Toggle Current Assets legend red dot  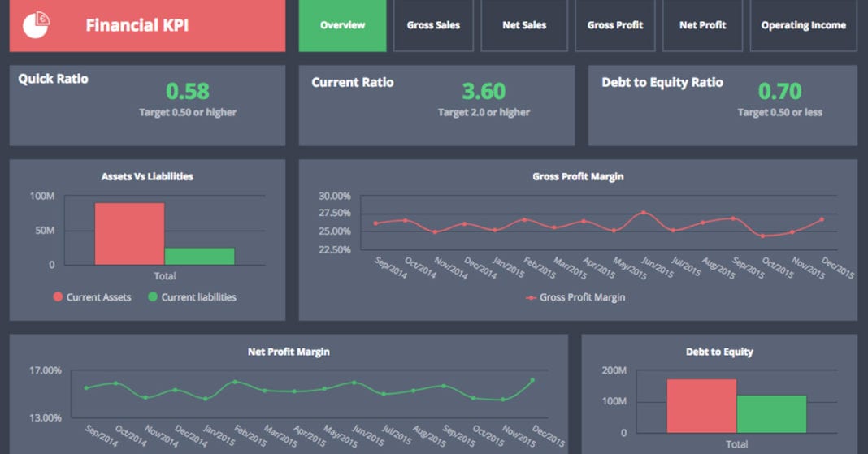pos(58,297)
